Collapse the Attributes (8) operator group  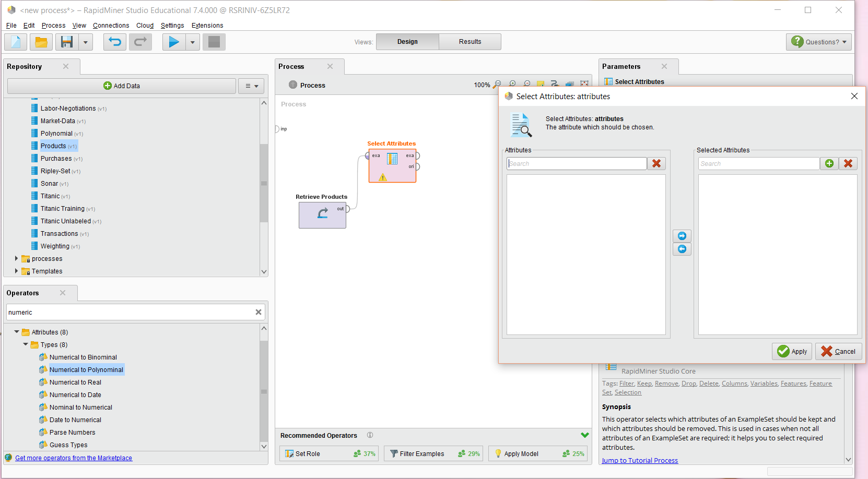(x=17, y=332)
